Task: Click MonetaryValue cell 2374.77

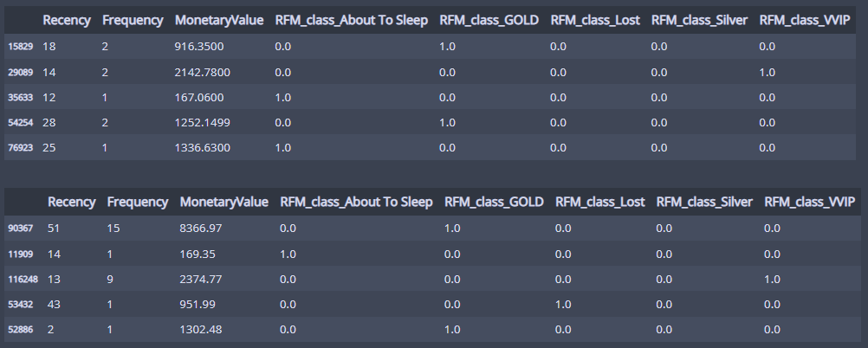Action: (200, 280)
